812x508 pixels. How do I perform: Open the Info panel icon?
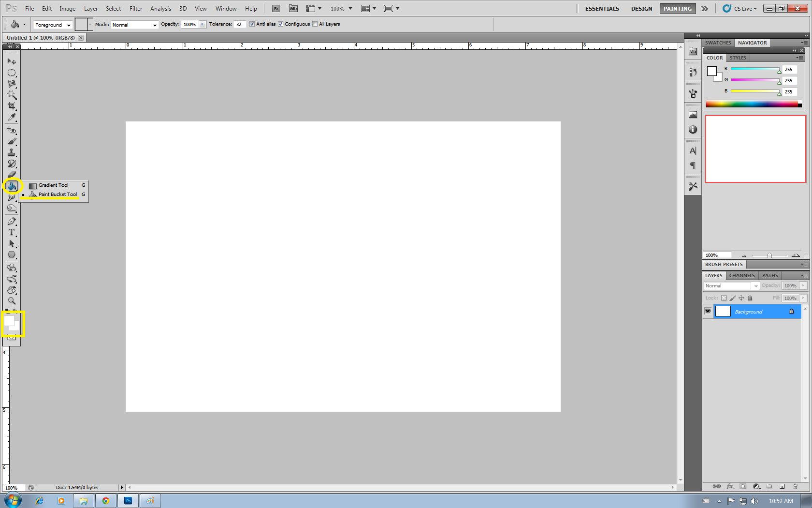[693, 130]
